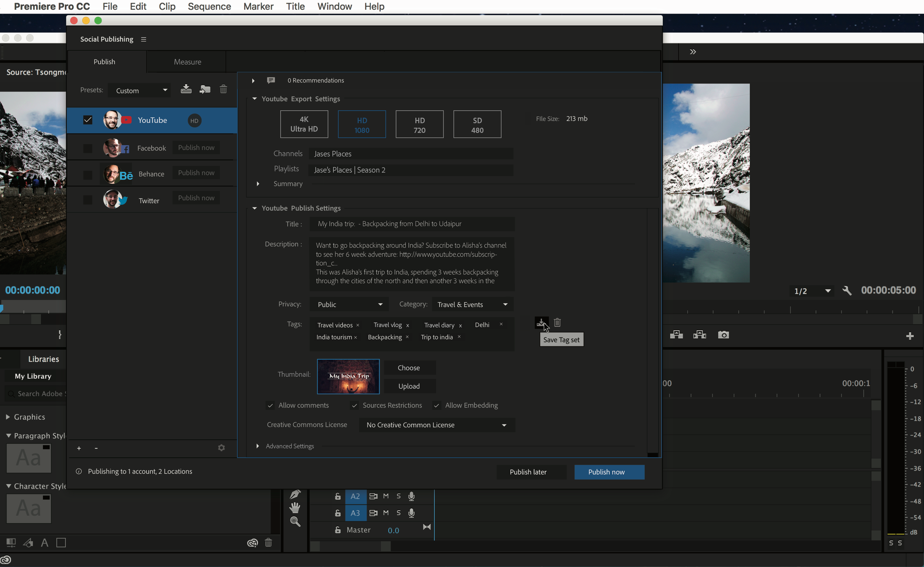This screenshot has width=924, height=567.
Task: Switch to the Measure tab
Action: [187, 62]
